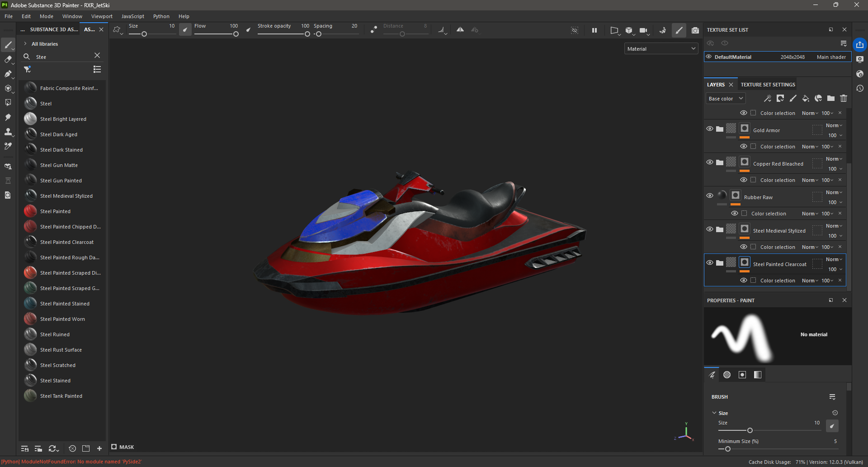
Task: Add a folder to the layer stack
Action: click(831, 98)
